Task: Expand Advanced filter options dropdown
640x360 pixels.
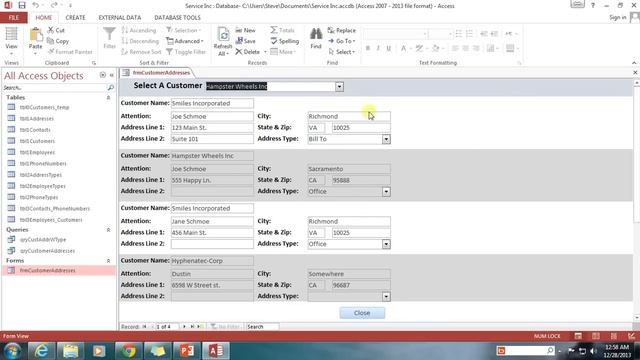Action: click(x=184, y=41)
